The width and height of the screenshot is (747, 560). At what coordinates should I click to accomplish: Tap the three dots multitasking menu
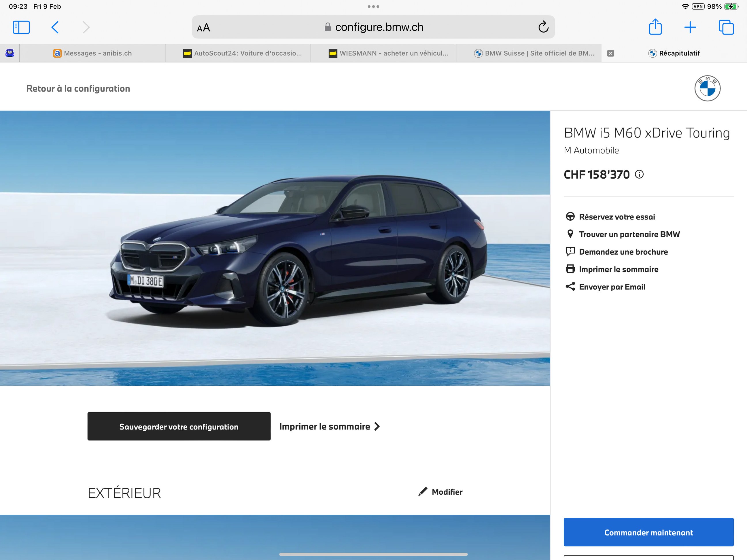[373, 6]
